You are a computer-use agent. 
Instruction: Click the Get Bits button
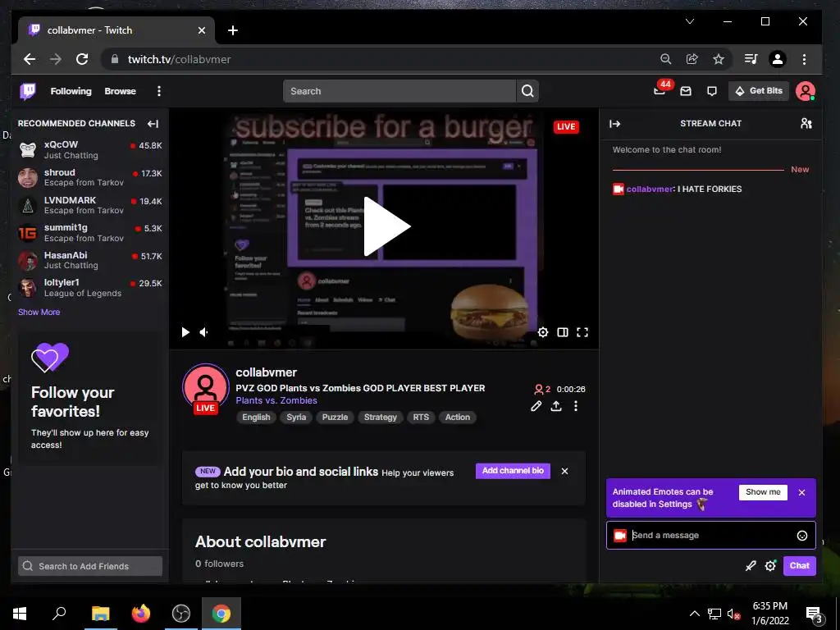click(x=759, y=91)
